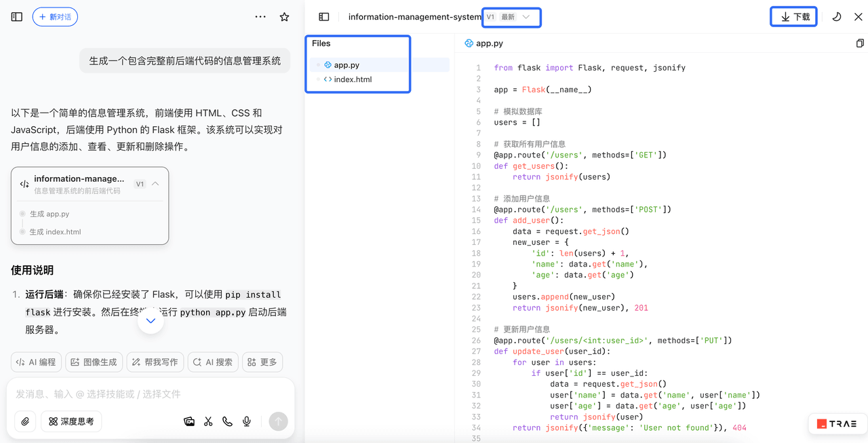The height and width of the screenshot is (443, 868).
Task: Click the image gallery icon in input bar
Action: tap(189, 421)
